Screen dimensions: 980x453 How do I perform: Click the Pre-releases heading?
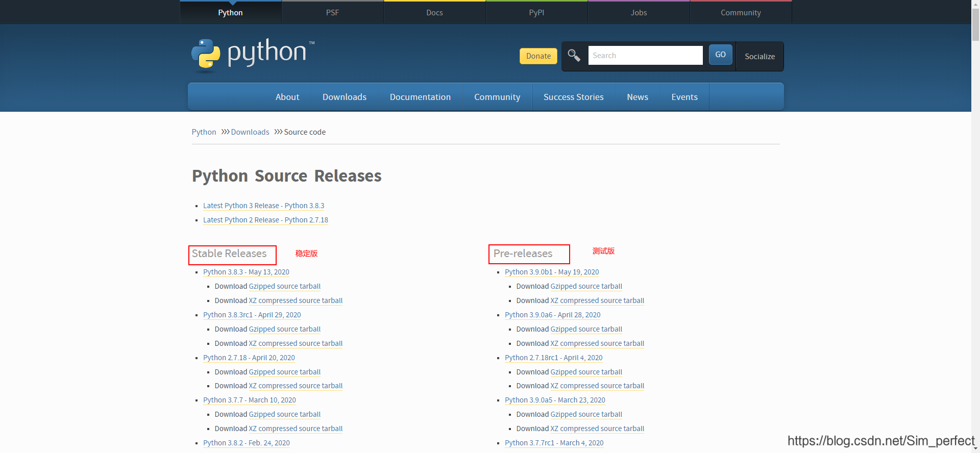click(x=523, y=254)
